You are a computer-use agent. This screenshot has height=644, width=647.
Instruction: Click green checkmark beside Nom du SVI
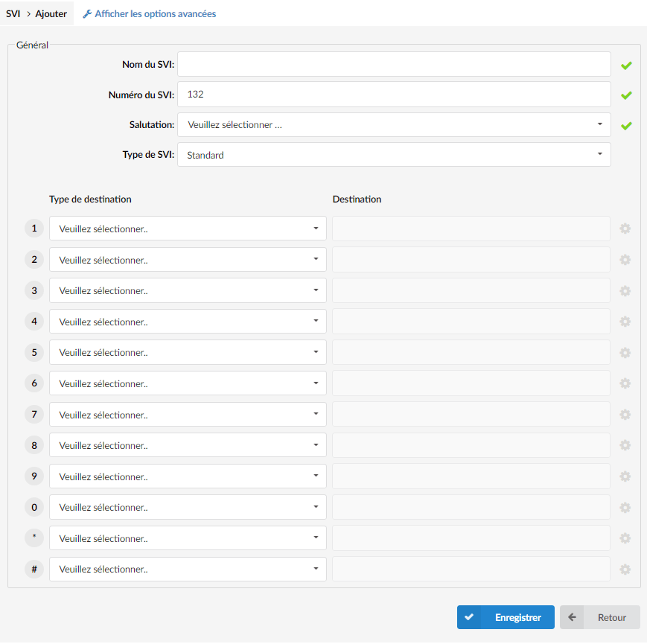[626, 66]
